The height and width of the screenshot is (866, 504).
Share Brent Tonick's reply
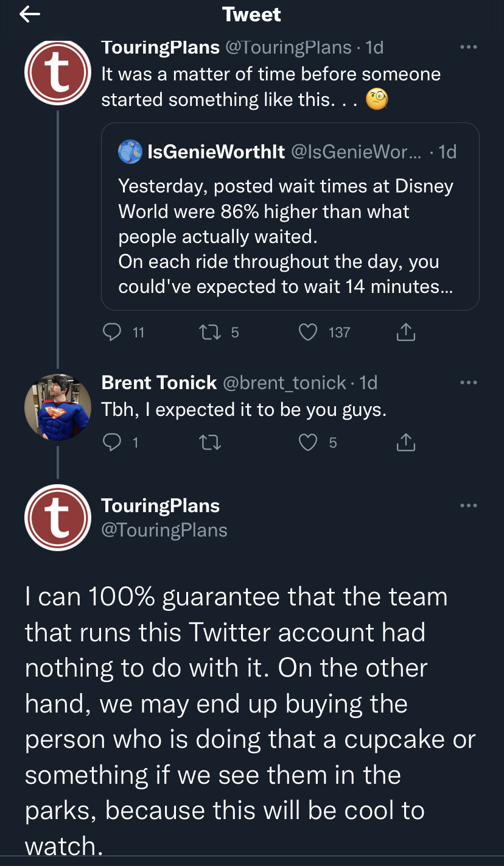pyautogui.click(x=406, y=443)
